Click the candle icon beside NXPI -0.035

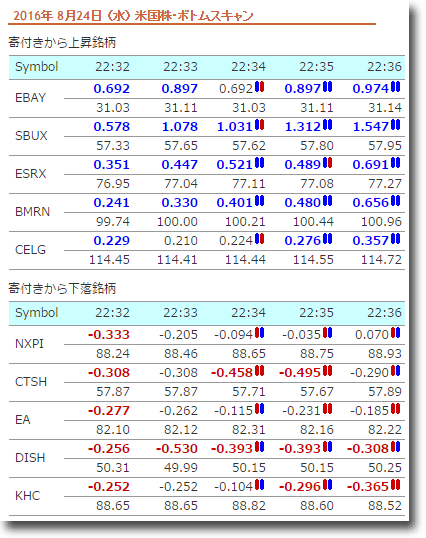[328, 333]
